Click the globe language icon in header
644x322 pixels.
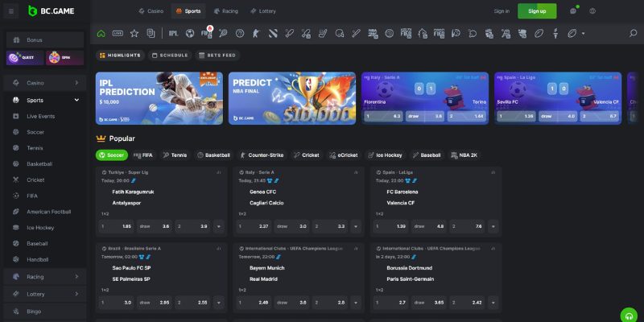pos(592,11)
